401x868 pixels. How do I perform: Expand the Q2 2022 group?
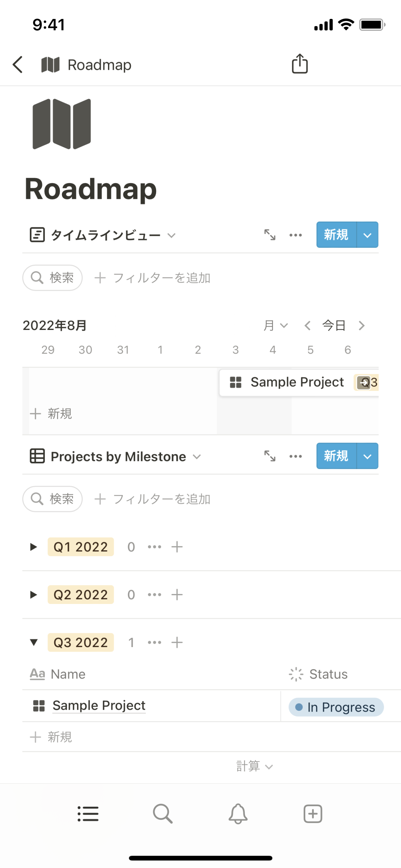click(x=34, y=595)
